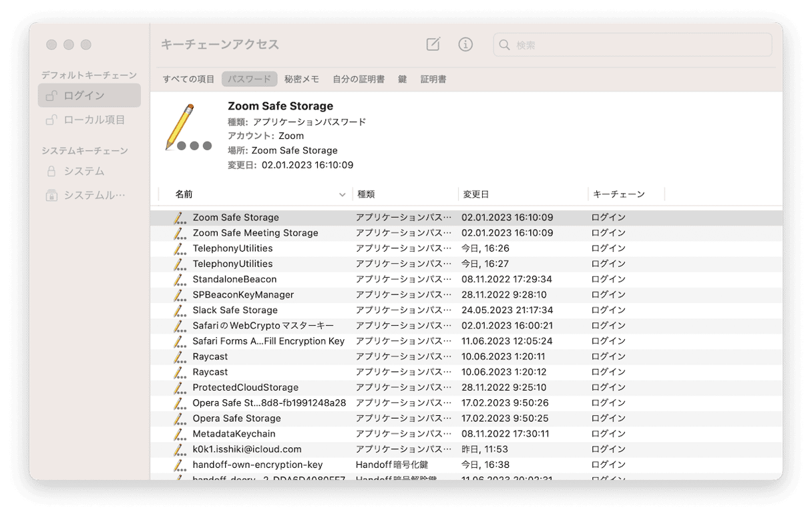Click the pencil icon beside MetadataKeychain
The height and width of the screenshot is (516, 812).
click(179, 433)
